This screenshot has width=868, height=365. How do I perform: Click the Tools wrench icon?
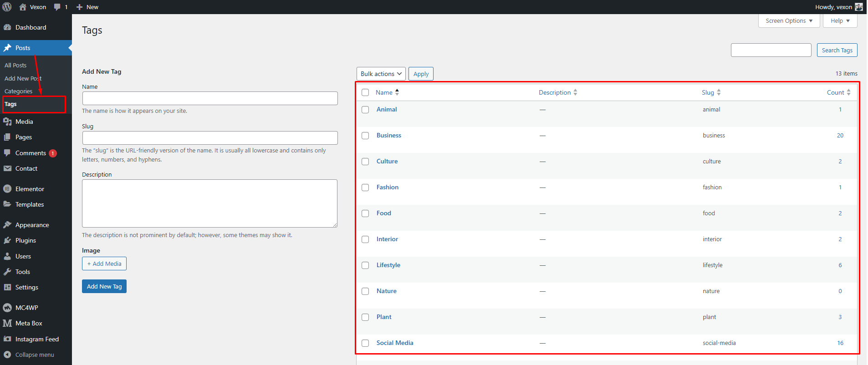(7, 272)
